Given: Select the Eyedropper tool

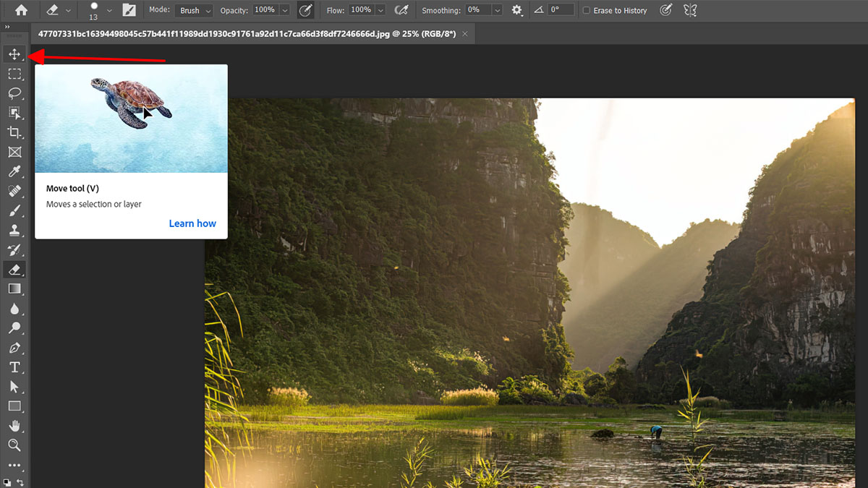Looking at the screenshot, I should [14, 171].
